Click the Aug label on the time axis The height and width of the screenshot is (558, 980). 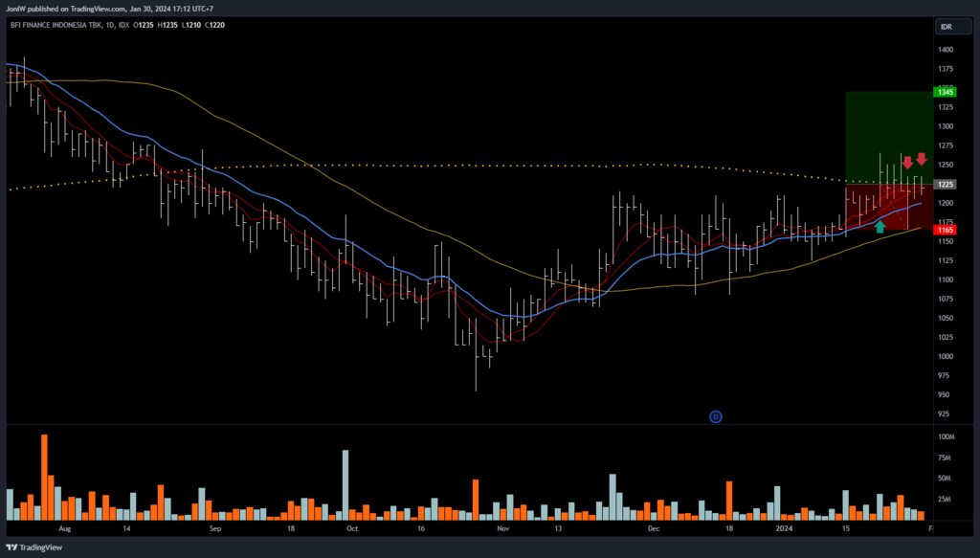pyautogui.click(x=65, y=527)
